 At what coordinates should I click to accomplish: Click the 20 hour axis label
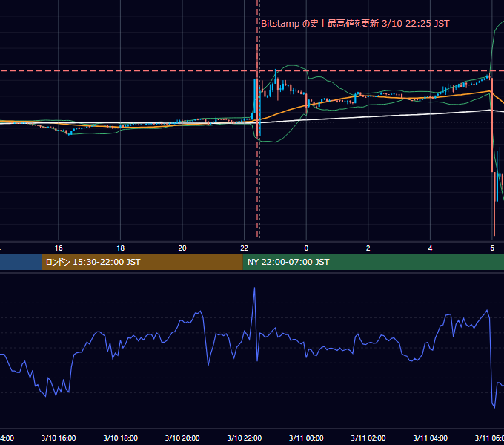tap(182, 248)
